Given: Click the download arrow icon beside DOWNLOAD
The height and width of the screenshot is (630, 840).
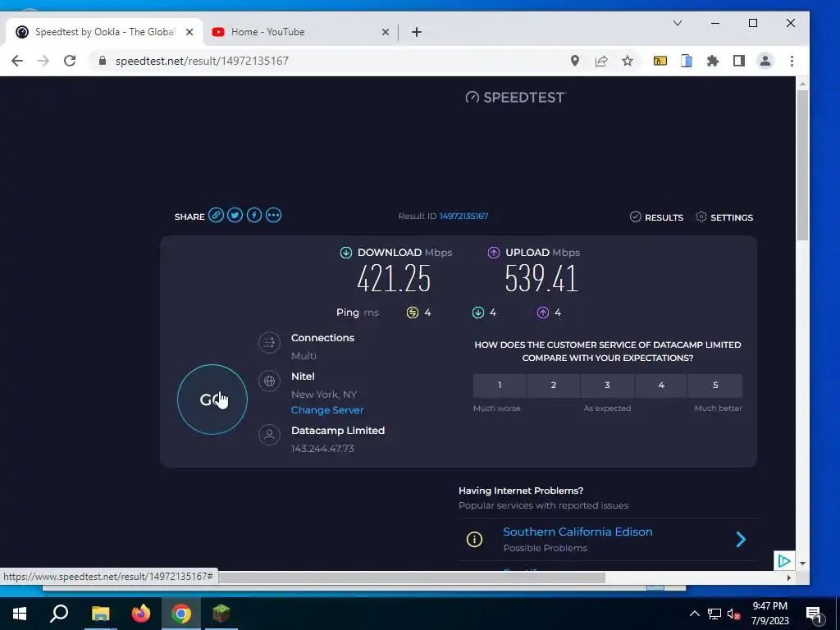Looking at the screenshot, I should 346,253.
